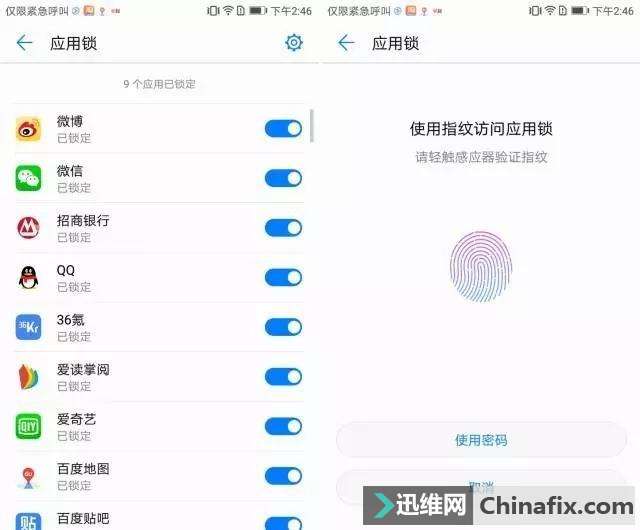Image resolution: width=640 pixels, height=530 pixels.
Task: Switch off QQ lock toggle
Action: pyautogui.click(x=283, y=277)
